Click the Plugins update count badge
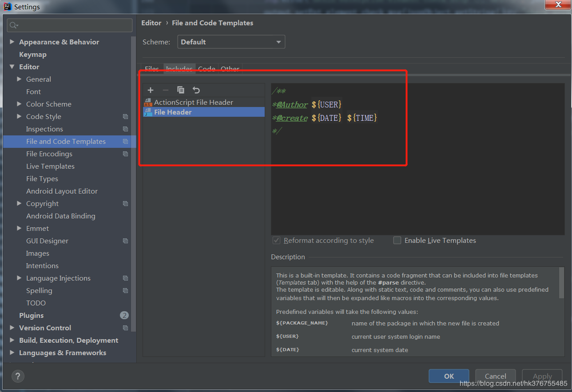Screen dimensions: 572x392 (x=124, y=315)
